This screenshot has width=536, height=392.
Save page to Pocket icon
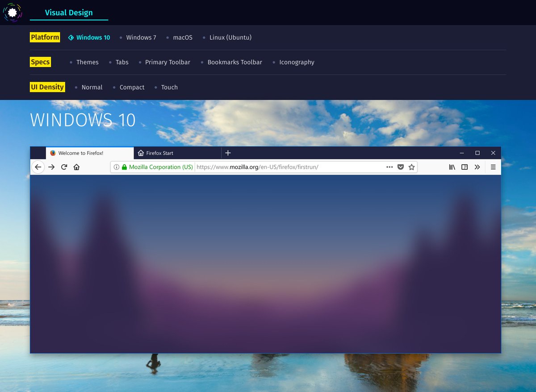pos(401,167)
